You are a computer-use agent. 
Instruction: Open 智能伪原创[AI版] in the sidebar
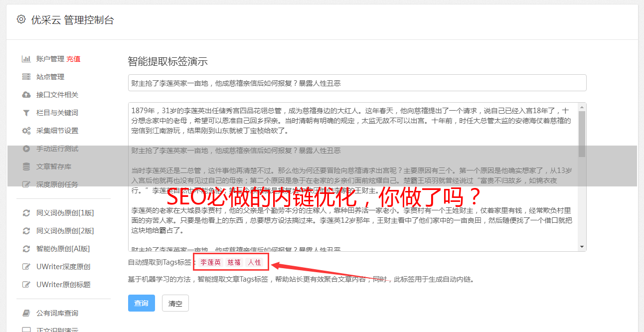[x=63, y=249]
